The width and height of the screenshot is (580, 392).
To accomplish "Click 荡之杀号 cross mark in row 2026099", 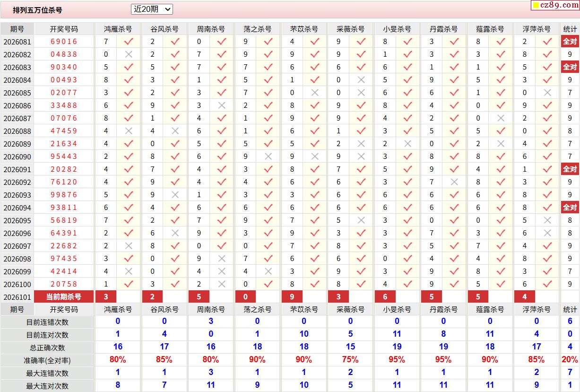I will [x=268, y=271].
